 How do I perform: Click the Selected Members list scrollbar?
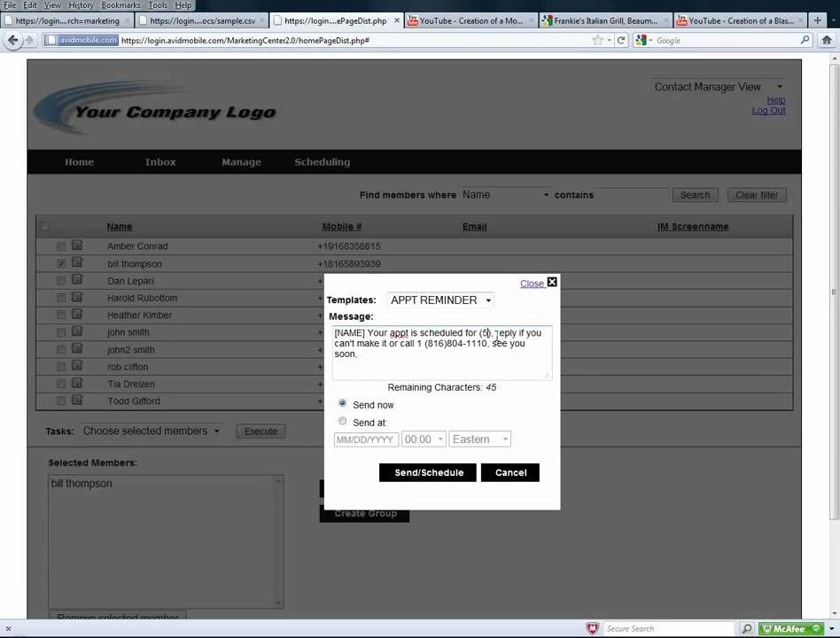pyautogui.click(x=278, y=541)
